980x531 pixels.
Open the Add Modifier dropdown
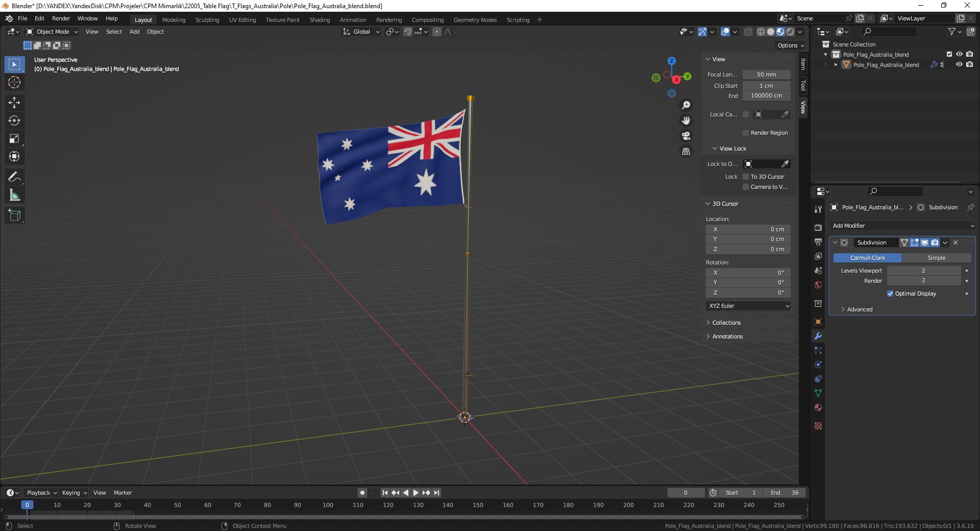tap(902, 226)
